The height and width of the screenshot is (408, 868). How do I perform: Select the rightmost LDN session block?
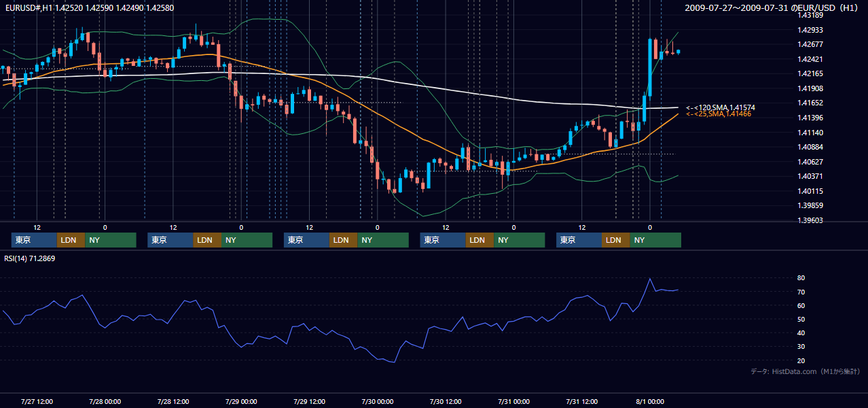(x=615, y=240)
